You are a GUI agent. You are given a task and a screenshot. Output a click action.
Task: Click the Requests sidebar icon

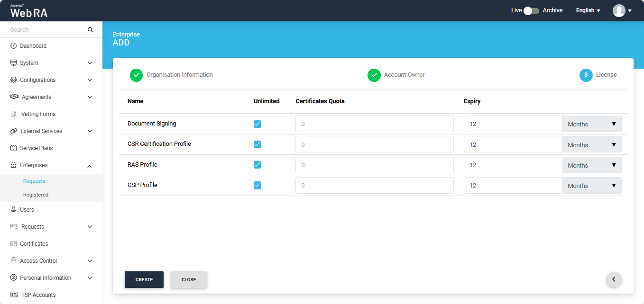pyautogui.click(x=14, y=227)
